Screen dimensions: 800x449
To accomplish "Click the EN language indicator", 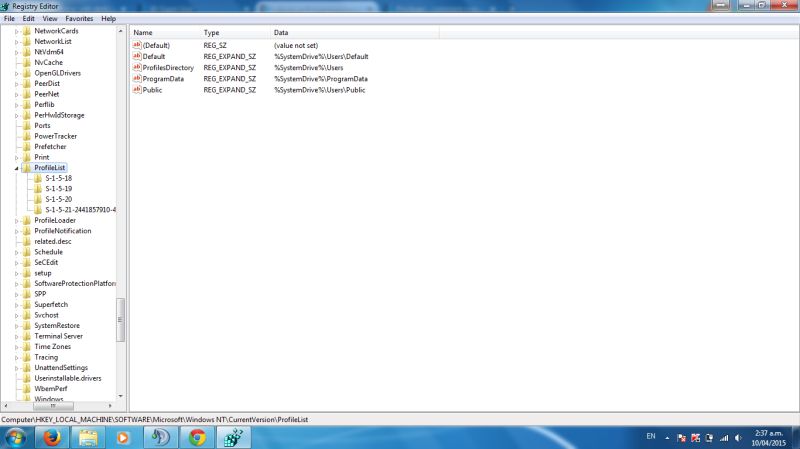I will (651, 436).
